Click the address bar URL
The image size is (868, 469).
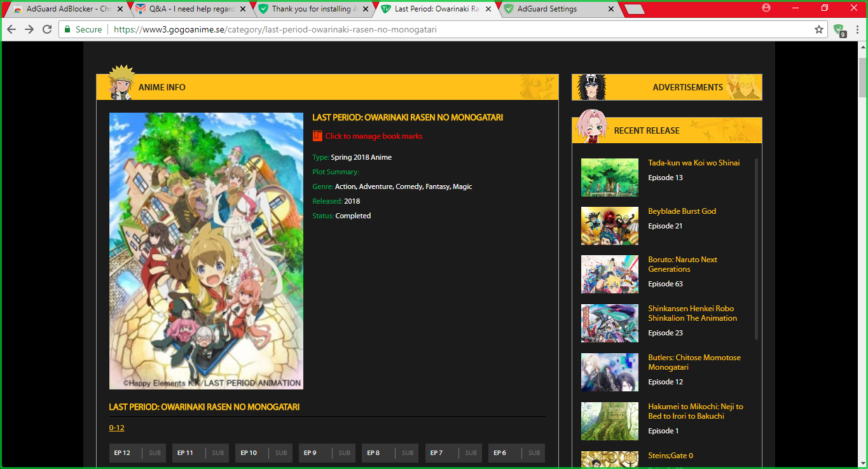(275, 29)
